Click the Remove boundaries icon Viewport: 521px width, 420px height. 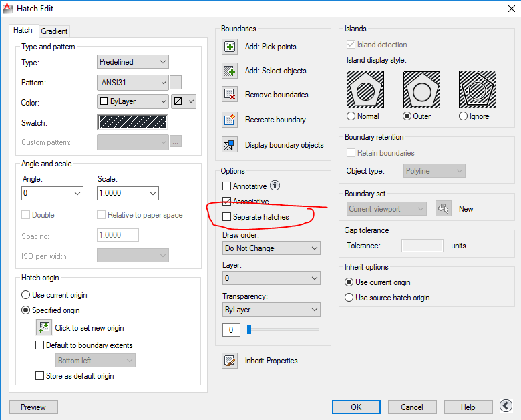click(230, 94)
